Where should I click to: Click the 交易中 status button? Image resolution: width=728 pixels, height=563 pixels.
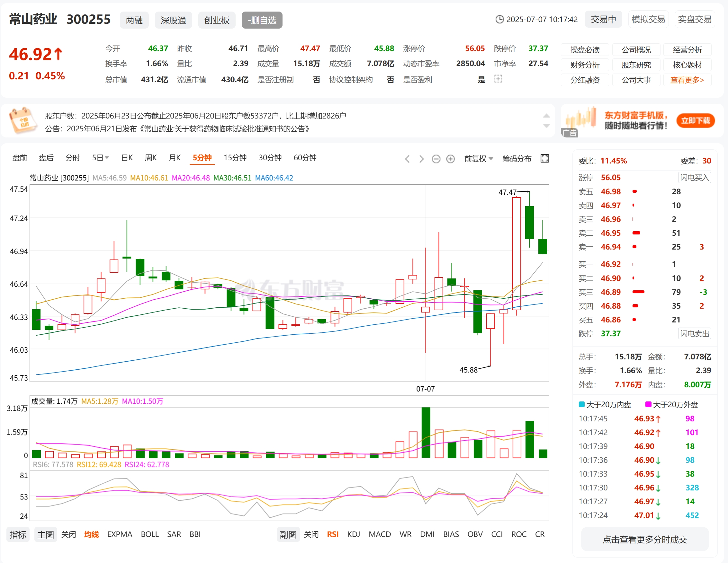[x=603, y=19]
